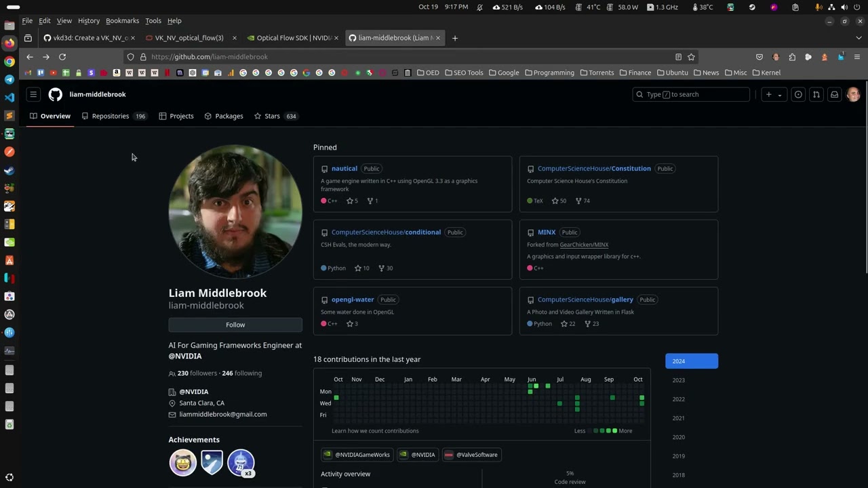The height and width of the screenshot is (488, 868).
Task: Close the liam-middlebrook browser tab
Action: [x=438, y=38]
